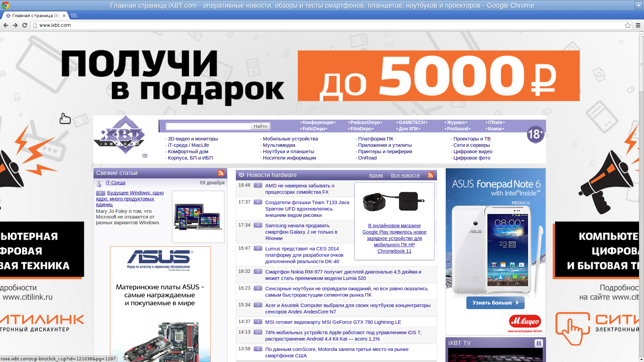This screenshot has height=362, width=644.
Task: Open RSS feed for Свежие статьи
Action: click(221, 173)
